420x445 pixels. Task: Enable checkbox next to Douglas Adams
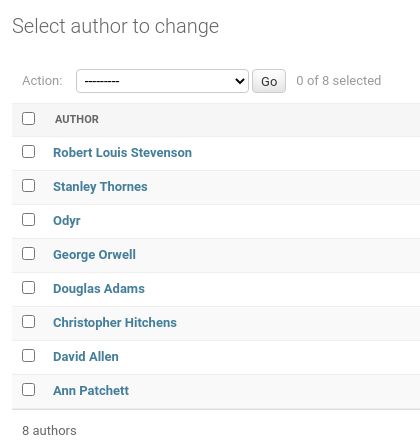28,288
